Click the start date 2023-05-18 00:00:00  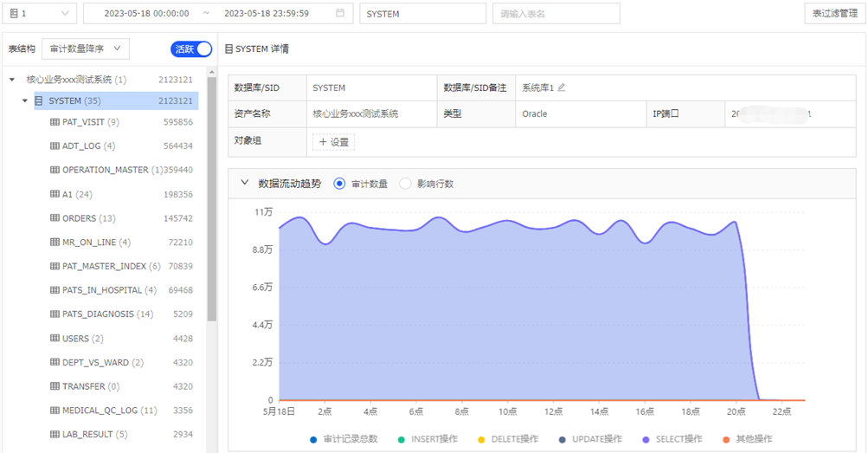147,13
